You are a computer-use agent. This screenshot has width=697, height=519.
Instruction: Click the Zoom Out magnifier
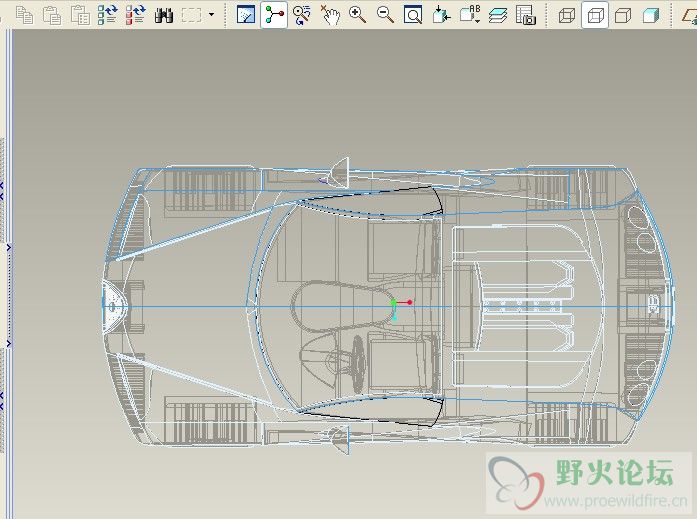coord(385,15)
